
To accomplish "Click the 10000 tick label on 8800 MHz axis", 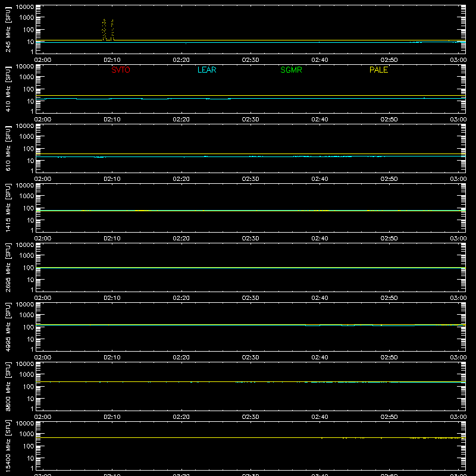I will pos(25,364).
